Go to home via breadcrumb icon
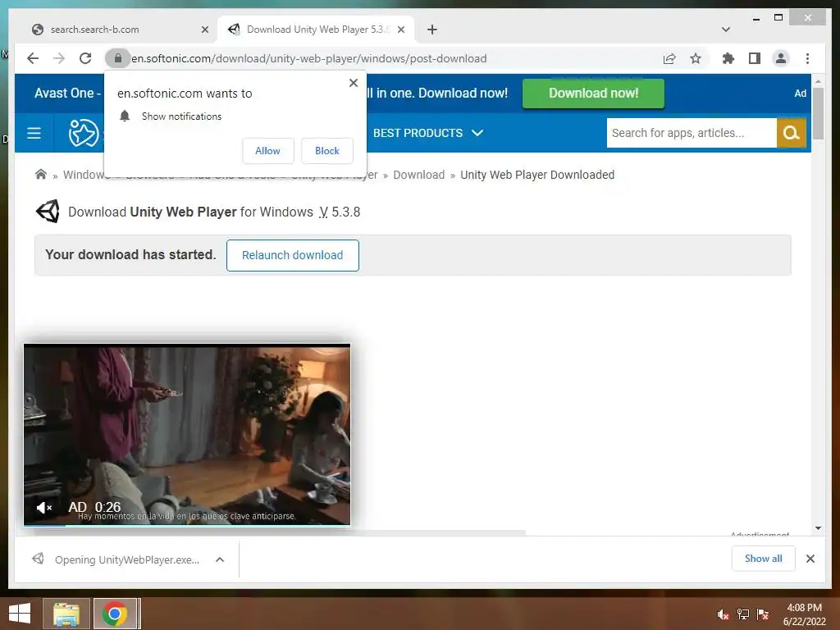This screenshot has width=840, height=630. pyautogui.click(x=41, y=175)
